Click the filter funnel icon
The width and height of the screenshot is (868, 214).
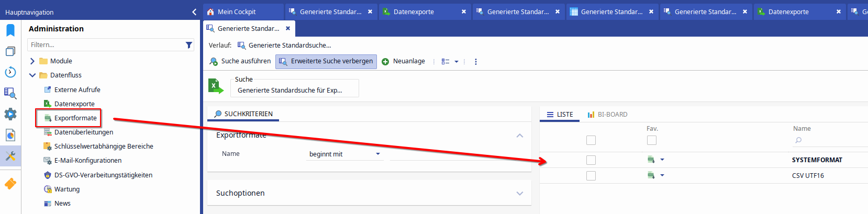pos(189,45)
